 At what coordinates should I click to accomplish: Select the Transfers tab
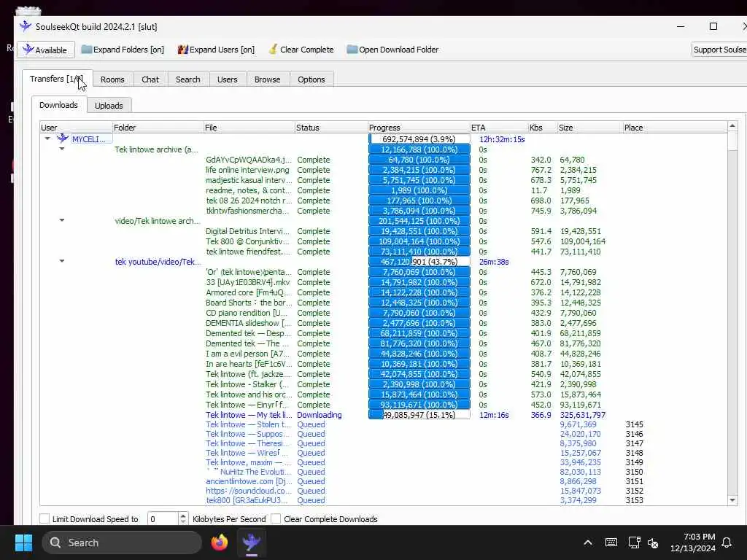57,79
